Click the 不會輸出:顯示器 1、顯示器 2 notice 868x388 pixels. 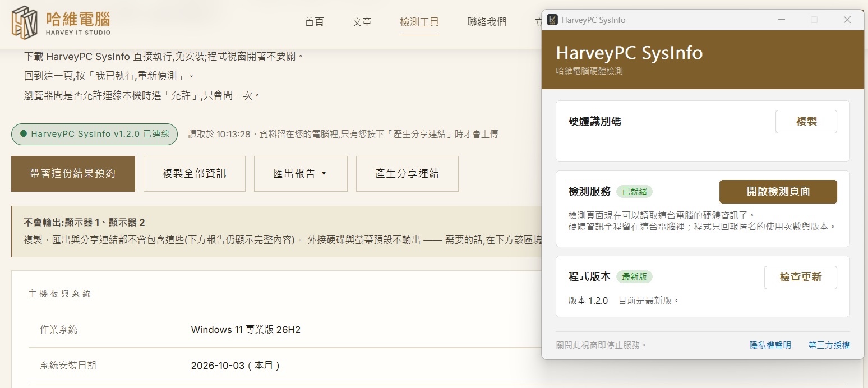[84, 223]
